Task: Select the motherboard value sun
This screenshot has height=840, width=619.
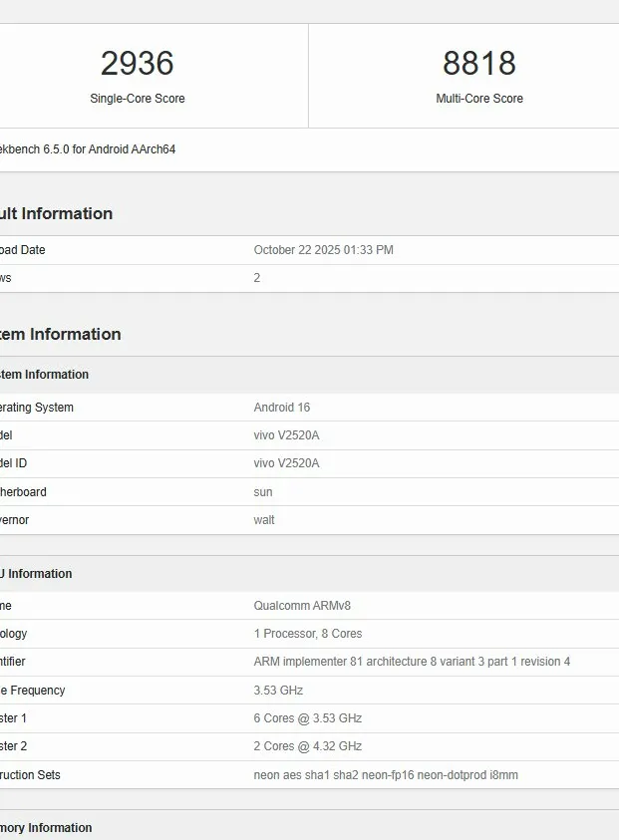Action: pyautogui.click(x=263, y=492)
